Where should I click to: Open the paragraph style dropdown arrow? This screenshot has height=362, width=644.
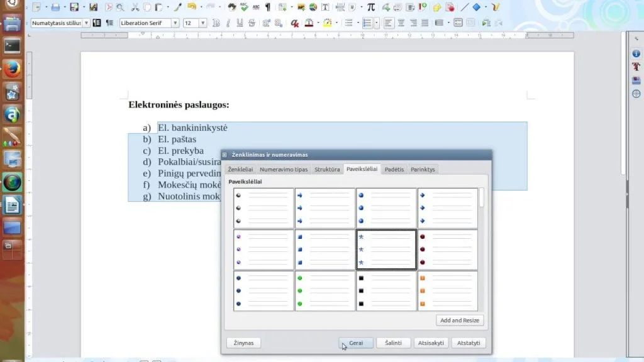(86, 23)
